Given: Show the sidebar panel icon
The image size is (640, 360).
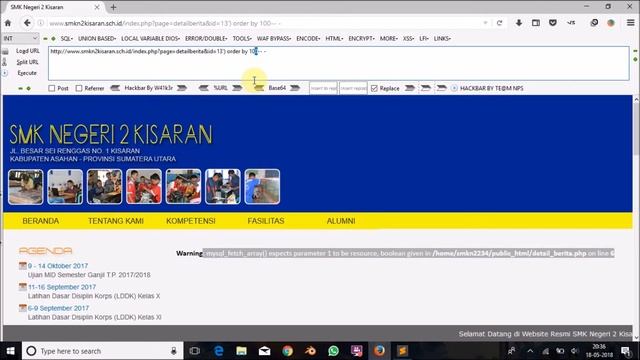Looking at the screenshot, I should [x=536, y=23].
